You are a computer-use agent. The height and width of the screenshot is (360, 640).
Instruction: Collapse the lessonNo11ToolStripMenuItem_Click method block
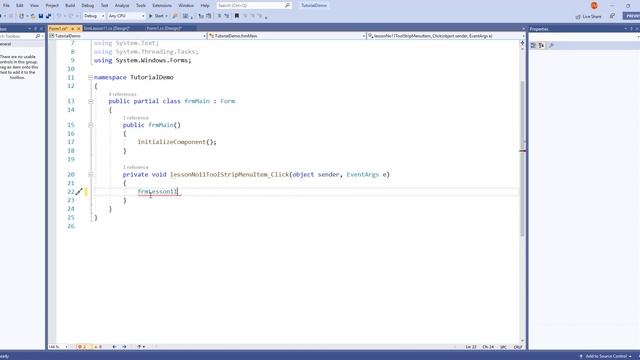[x=91, y=175]
